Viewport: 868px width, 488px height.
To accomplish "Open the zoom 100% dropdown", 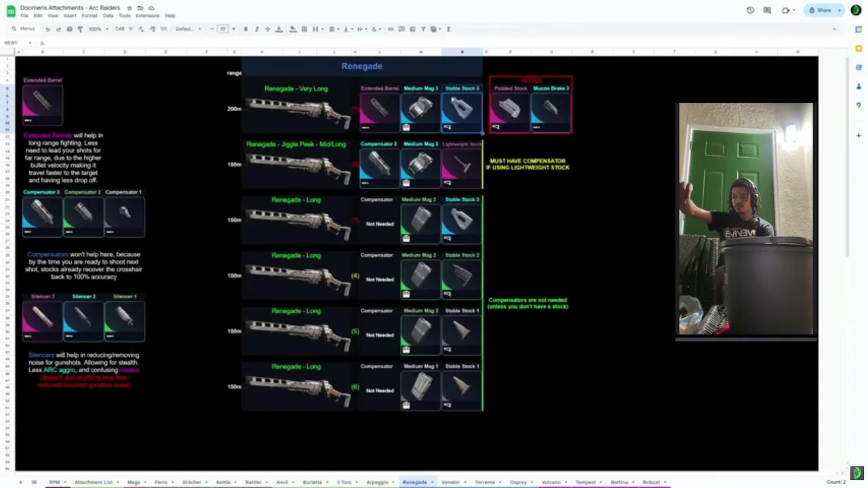I will 98,29.
